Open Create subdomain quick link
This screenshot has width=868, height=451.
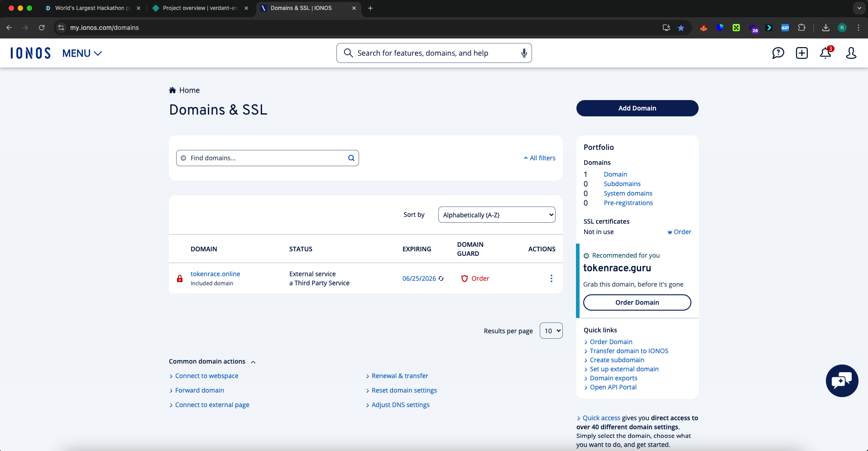coord(617,360)
